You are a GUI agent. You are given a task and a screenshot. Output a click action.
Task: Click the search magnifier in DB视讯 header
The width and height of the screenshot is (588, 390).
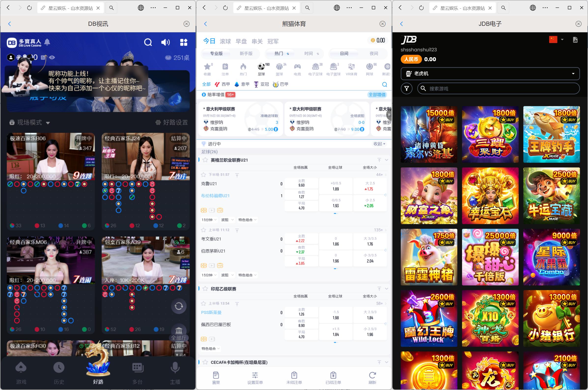coord(148,42)
